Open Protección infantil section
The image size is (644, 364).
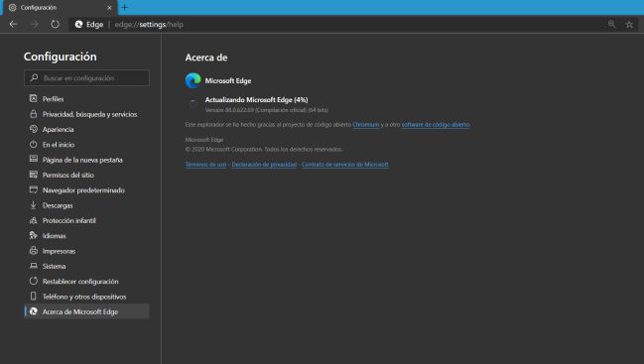[x=86, y=220]
